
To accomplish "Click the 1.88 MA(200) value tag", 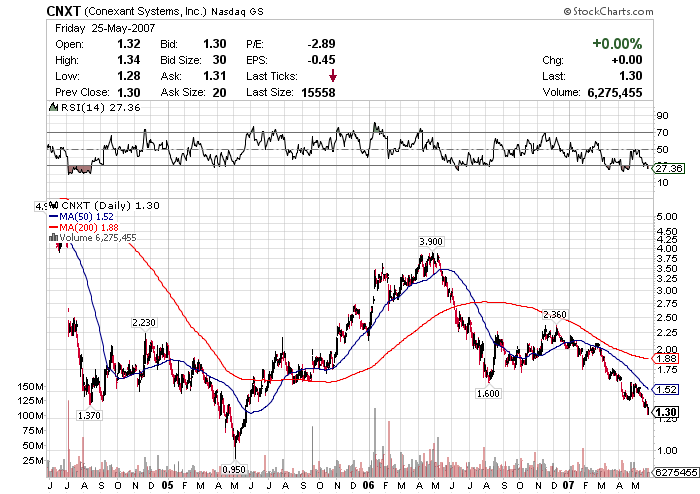I will pyautogui.click(x=666, y=358).
